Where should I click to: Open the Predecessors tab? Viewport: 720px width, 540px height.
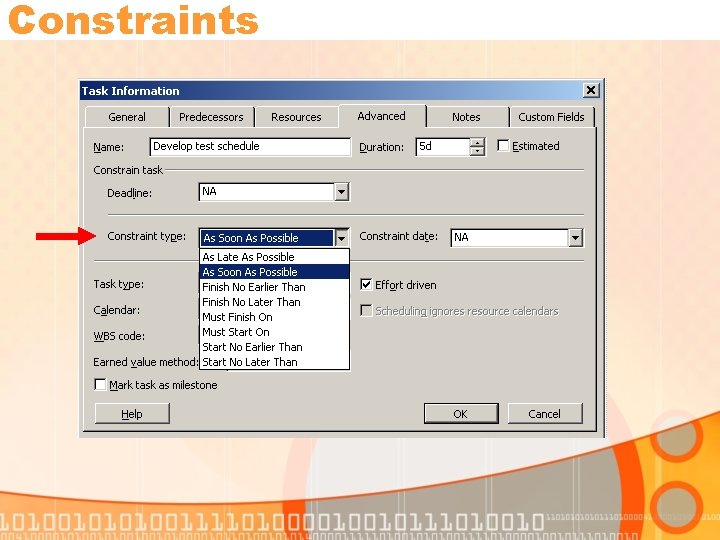pos(211,117)
